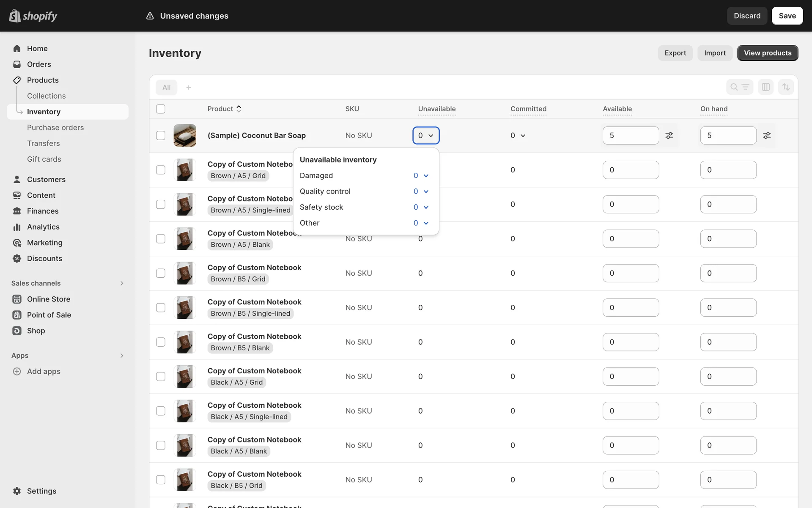Click the Shopify logo

33,16
